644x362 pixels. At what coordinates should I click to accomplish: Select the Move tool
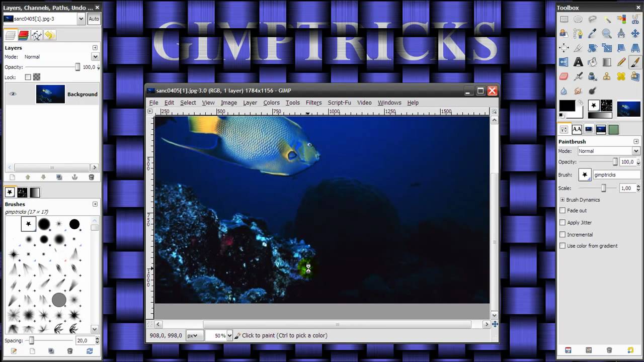coord(635,34)
